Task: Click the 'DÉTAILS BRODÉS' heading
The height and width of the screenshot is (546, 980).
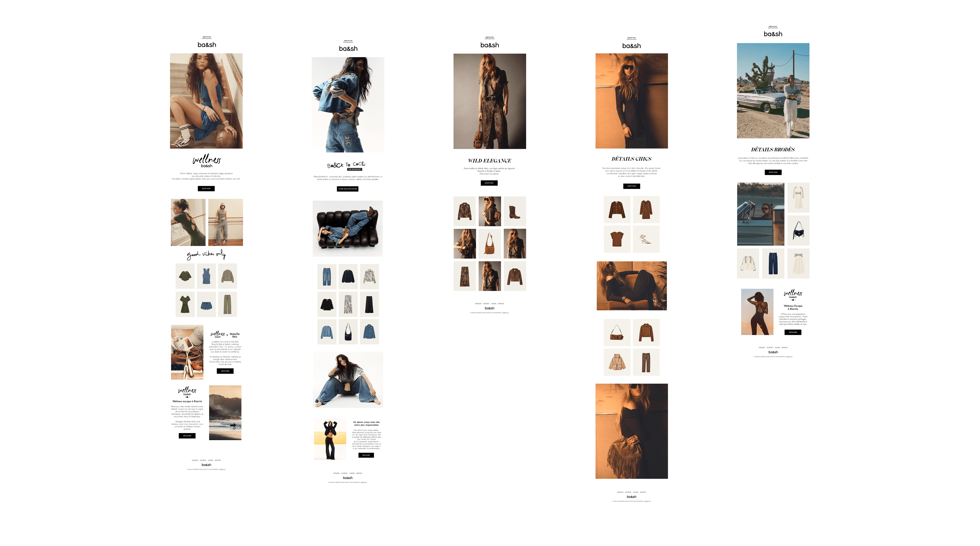Action: pos(773,150)
